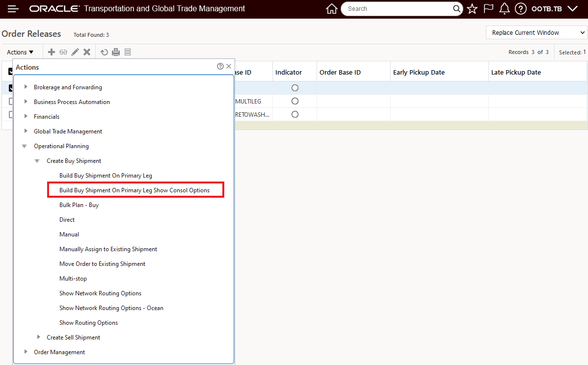The image size is (588, 365).
Task: Click the Order Releases page title
Action: (31, 34)
